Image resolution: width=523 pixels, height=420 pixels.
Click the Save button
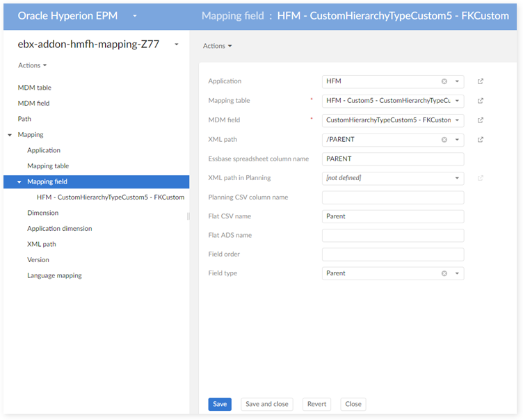220,404
